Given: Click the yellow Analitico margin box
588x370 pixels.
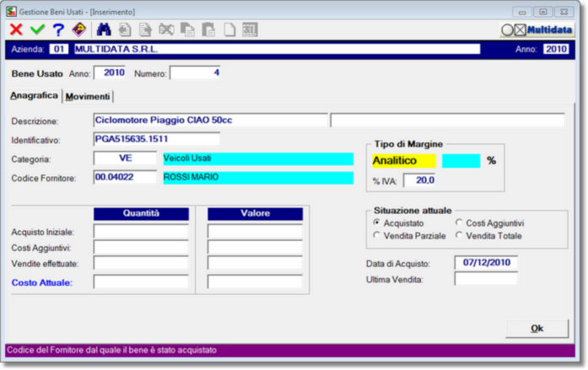Looking at the screenshot, I should pos(404,161).
